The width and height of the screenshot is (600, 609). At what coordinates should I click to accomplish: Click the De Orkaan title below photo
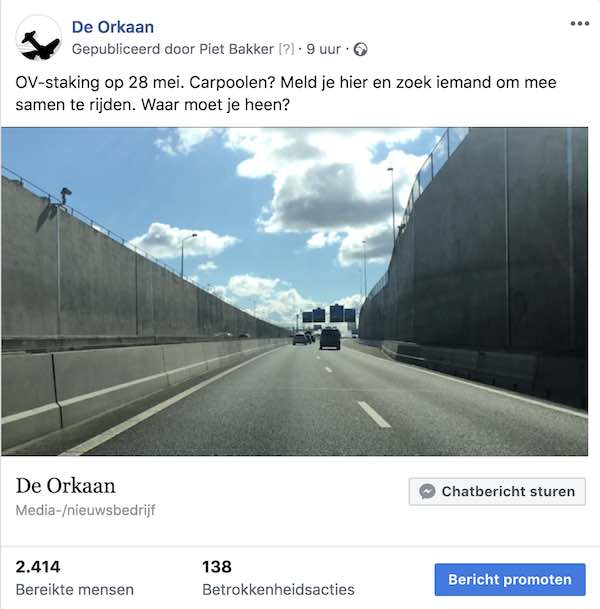65,486
